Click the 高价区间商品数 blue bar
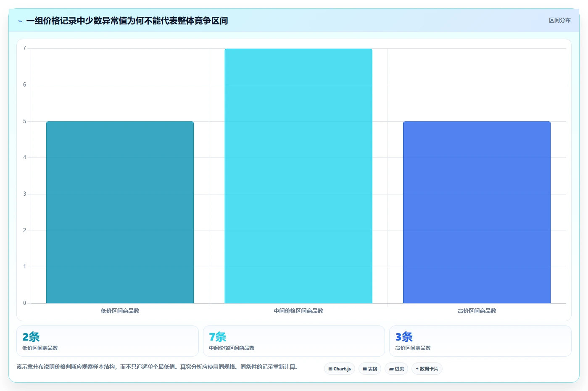 [x=477, y=212]
